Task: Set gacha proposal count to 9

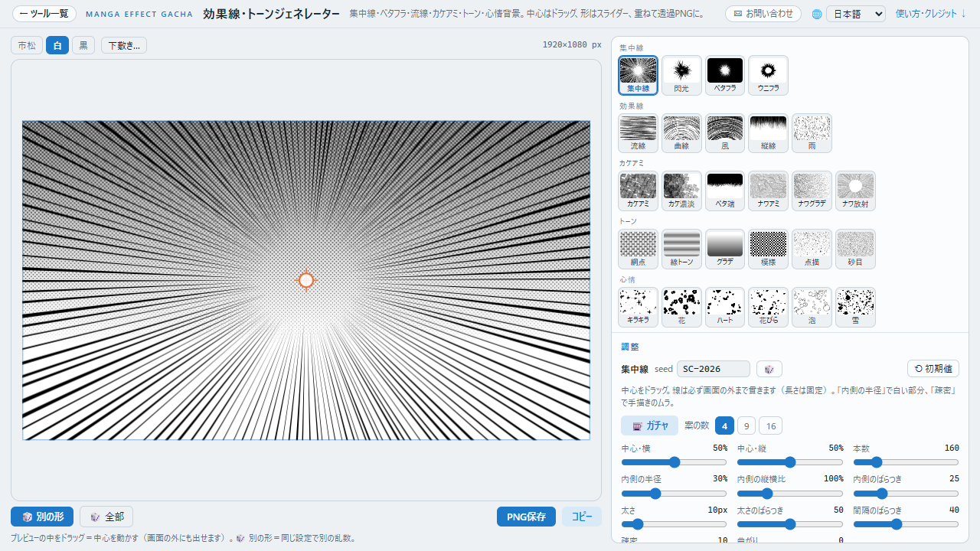Action: (x=746, y=426)
